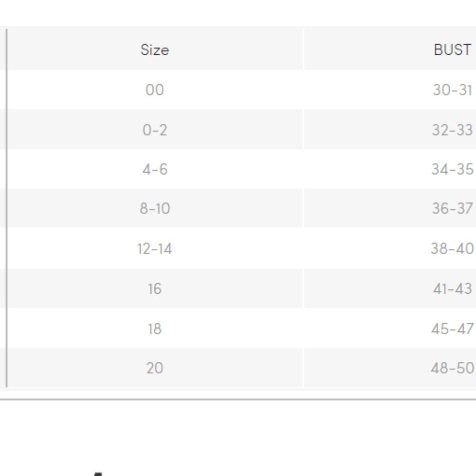Select the size 4-6 cell
The image size is (476, 476).
tap(155, 169)
